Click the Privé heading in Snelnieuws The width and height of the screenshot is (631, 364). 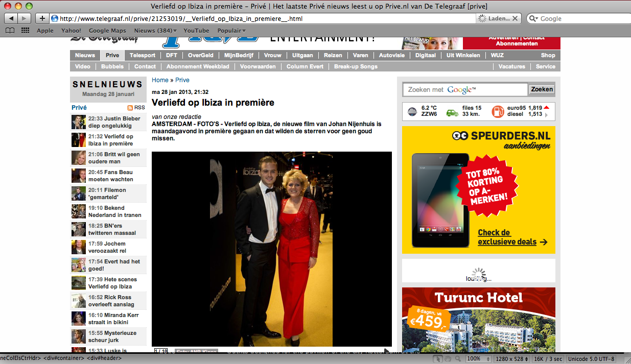point(79,108)
